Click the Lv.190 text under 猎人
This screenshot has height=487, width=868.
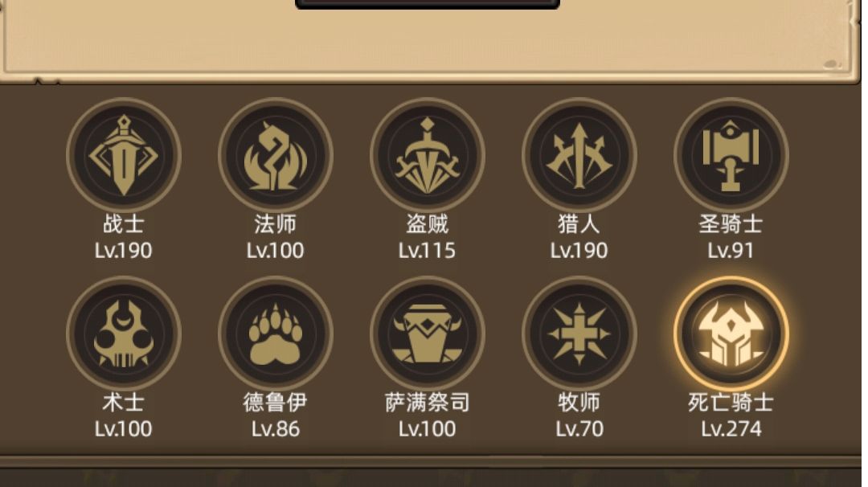click(x=579, y=251)
